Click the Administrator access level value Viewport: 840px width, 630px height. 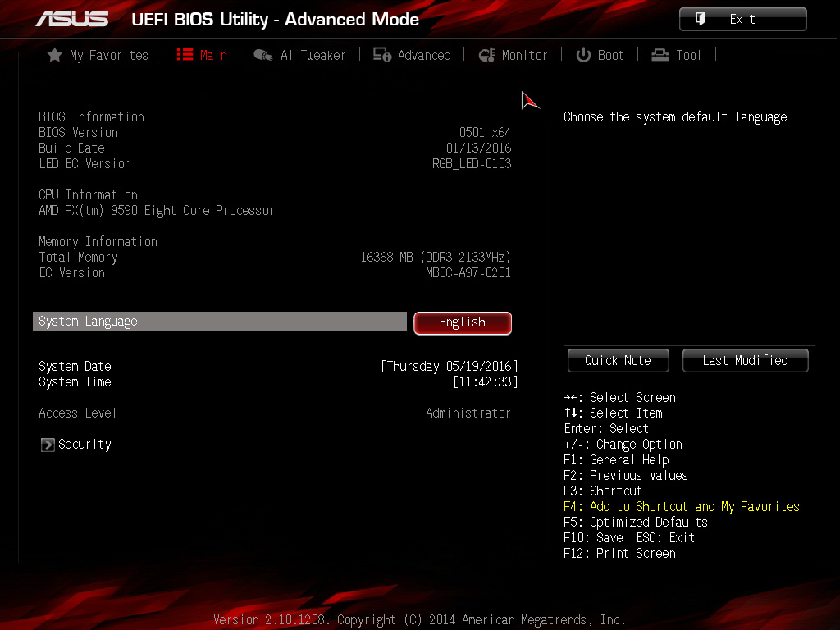point(468,413)
